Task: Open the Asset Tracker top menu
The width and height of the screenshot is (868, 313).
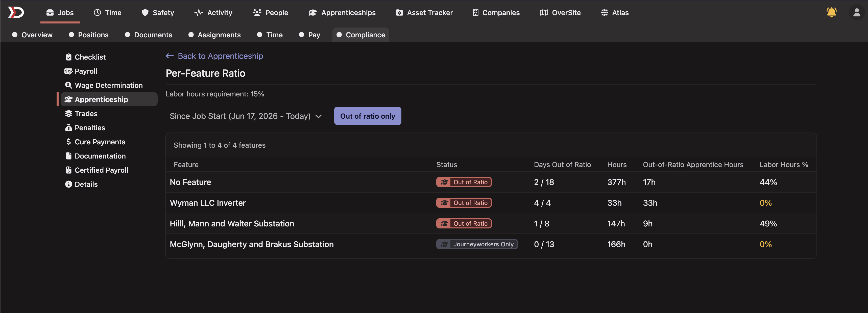Action: click(424, 12)
